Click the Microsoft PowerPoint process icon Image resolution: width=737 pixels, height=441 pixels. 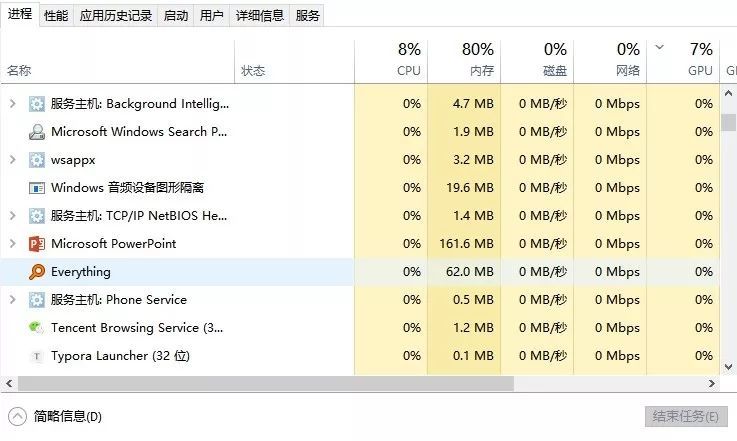[x=37, y=244]
